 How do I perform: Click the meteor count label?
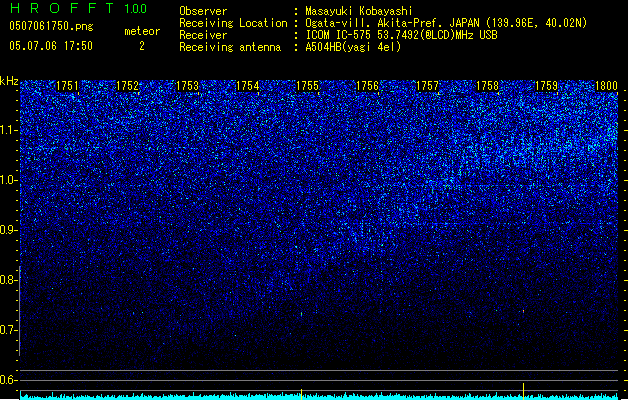[x=142, y=31]
